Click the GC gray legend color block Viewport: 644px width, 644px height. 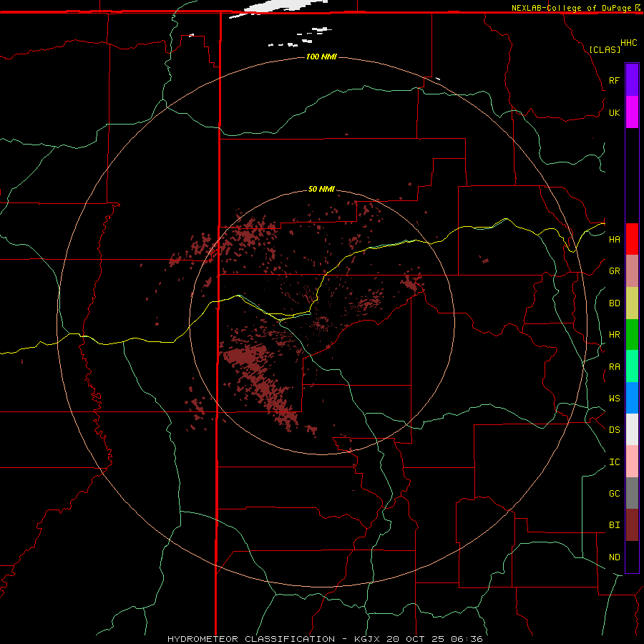click(x=632, y=493)
